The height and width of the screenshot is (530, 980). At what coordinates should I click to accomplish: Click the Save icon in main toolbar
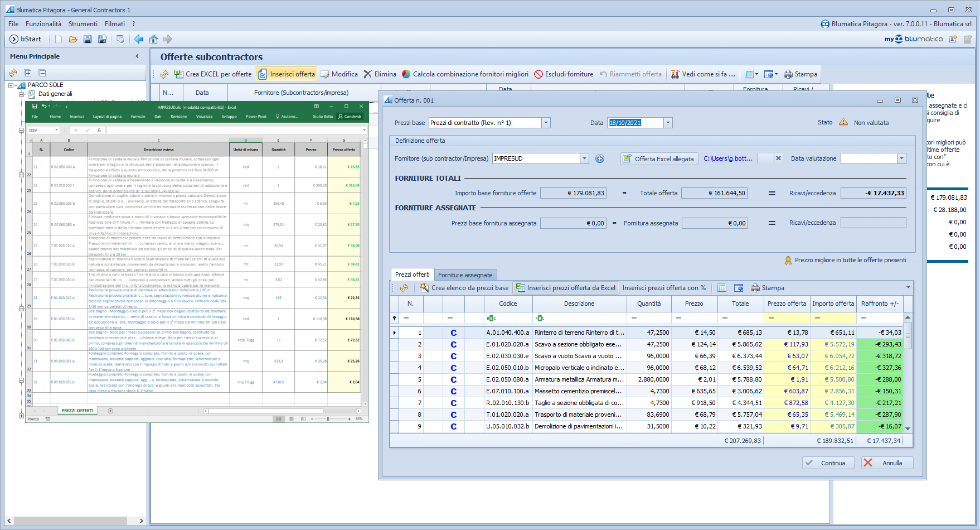[88, 39]
